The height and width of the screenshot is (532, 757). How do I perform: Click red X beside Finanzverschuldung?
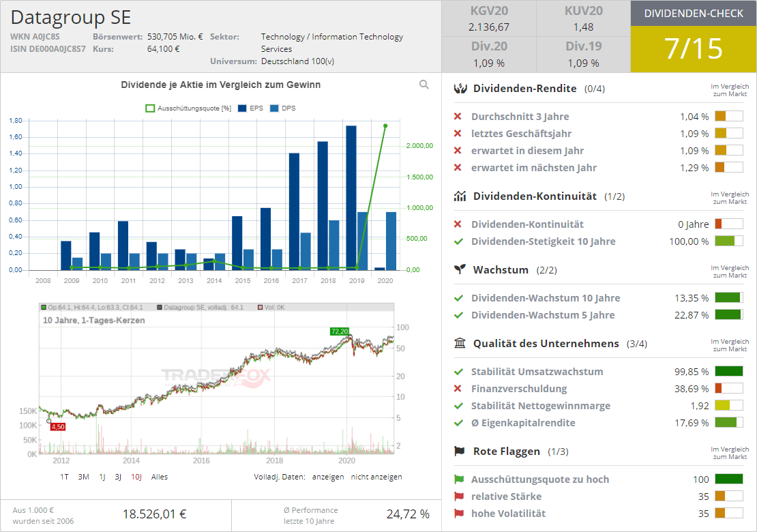coord(458,389)
